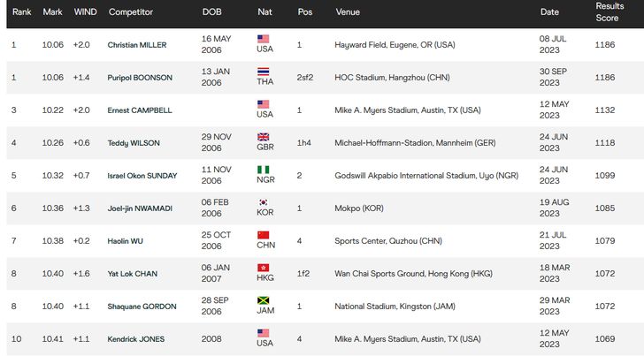Screen dimensions: 644x356
Task: Click the Thailand flag icon
Action: coord(263,72)
